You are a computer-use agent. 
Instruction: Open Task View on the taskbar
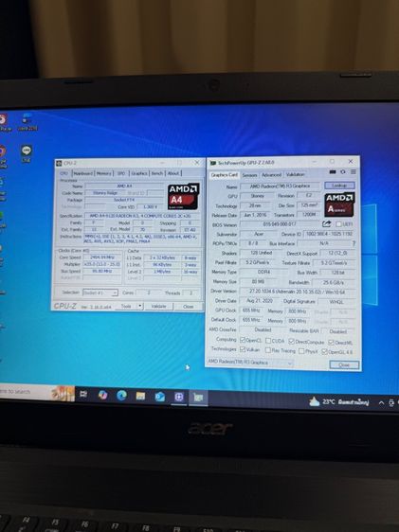coord(83,394)
